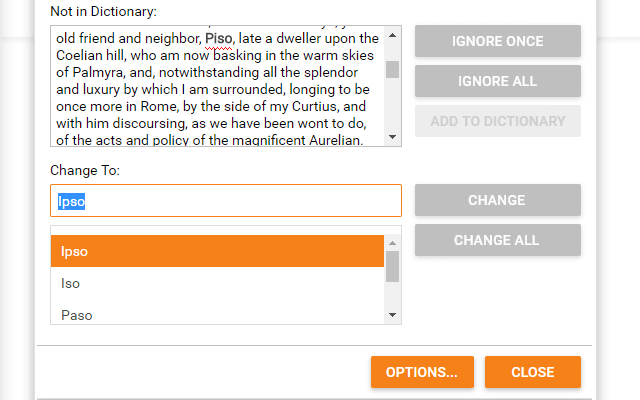
Task: Click suggestions list scroll down arrow
Action: [392, 316]
